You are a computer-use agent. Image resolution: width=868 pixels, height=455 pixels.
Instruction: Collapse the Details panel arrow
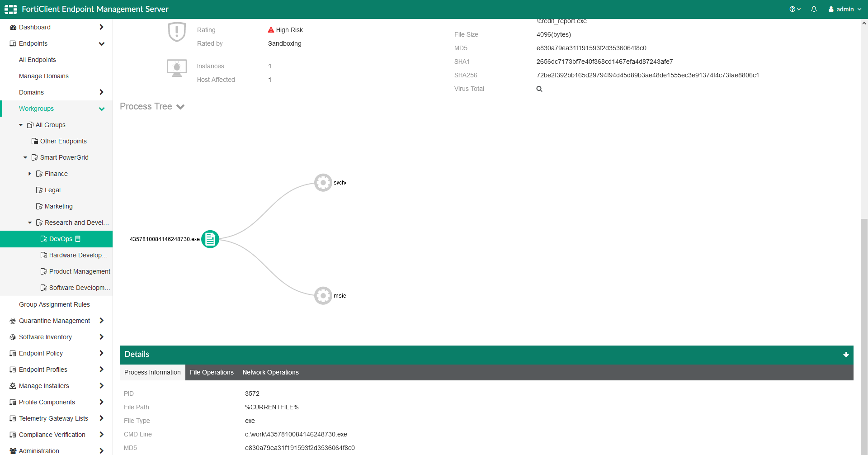tap(846, 355)
